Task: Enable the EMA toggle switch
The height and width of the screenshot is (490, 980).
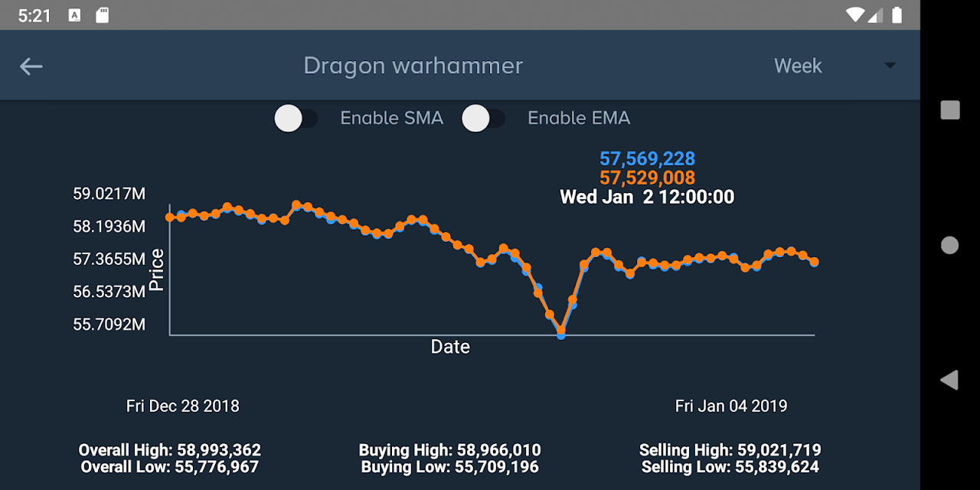Action: pos(483,119)
